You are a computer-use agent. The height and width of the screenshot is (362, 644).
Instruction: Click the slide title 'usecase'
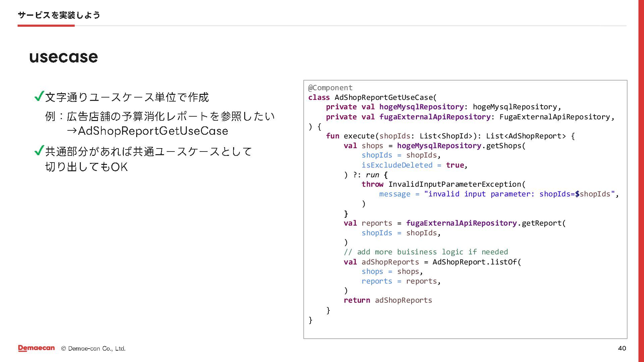coord(63,57)
